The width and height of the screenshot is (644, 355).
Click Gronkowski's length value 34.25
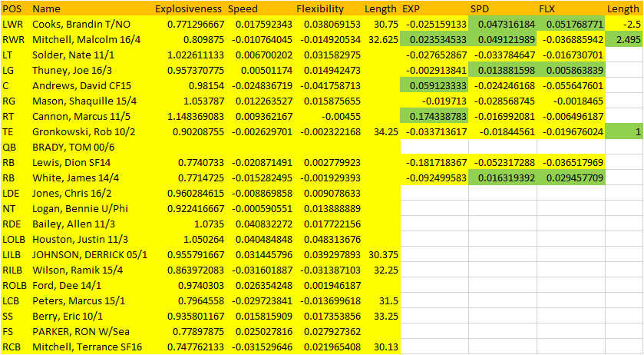(385, 132)
